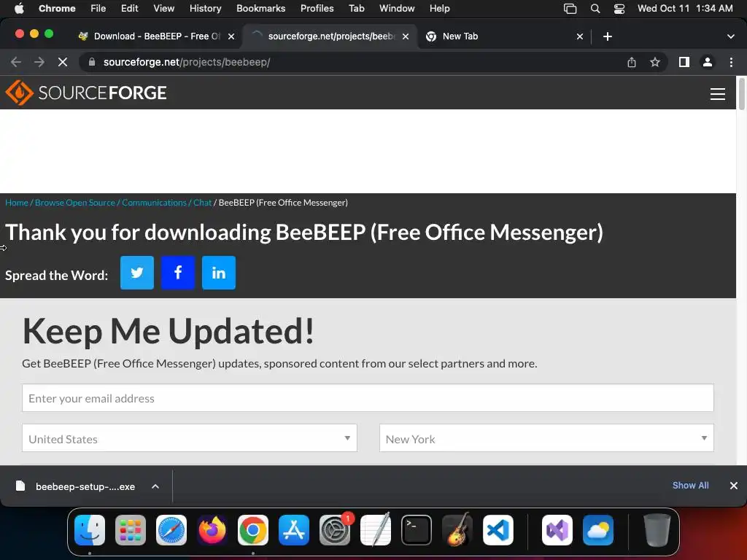Open the History menu

205,9
